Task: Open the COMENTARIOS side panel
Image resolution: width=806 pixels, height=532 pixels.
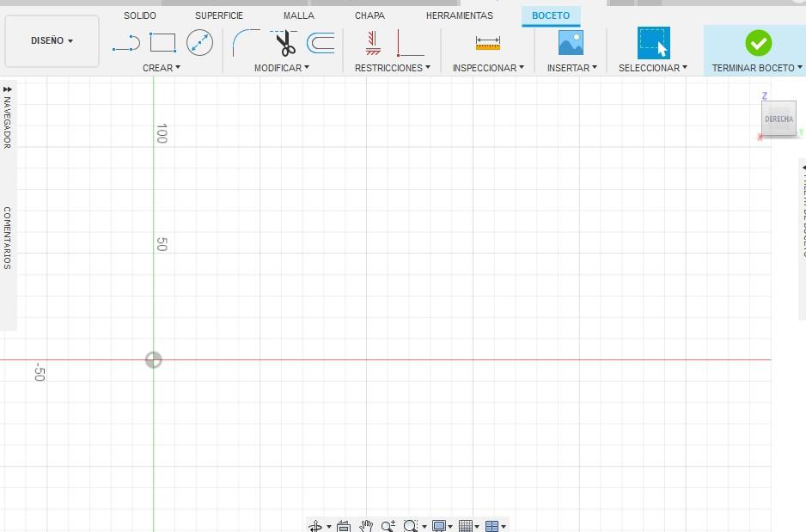Action: pos(7,238)
